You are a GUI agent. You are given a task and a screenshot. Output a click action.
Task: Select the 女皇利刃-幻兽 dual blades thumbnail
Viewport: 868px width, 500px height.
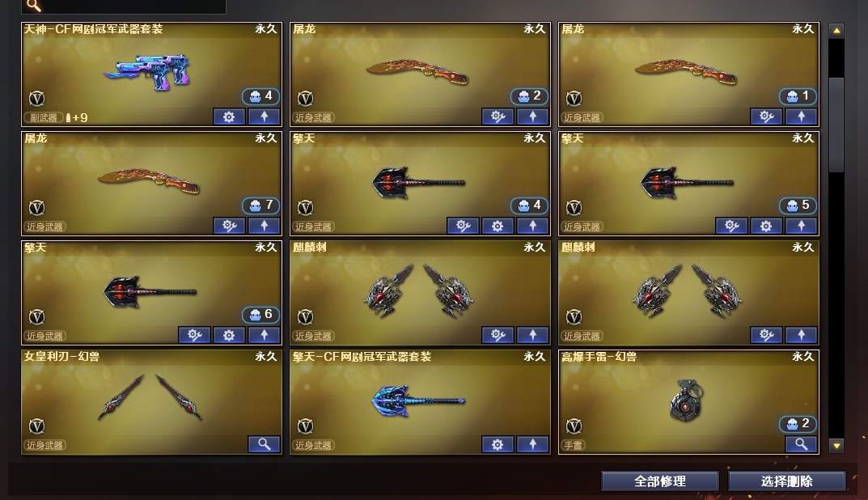(150, 397)
